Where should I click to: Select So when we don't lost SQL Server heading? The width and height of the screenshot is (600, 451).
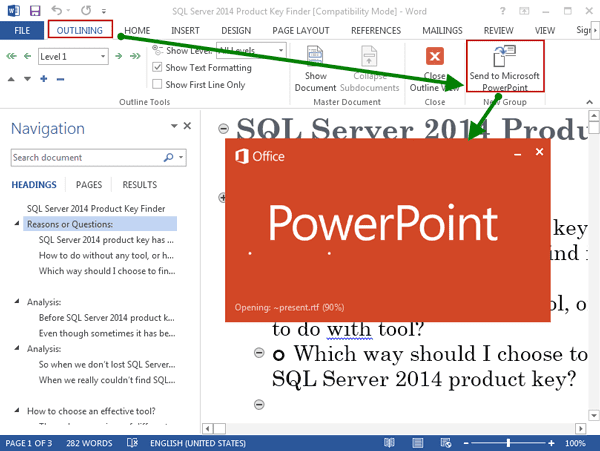coord(107,364)
